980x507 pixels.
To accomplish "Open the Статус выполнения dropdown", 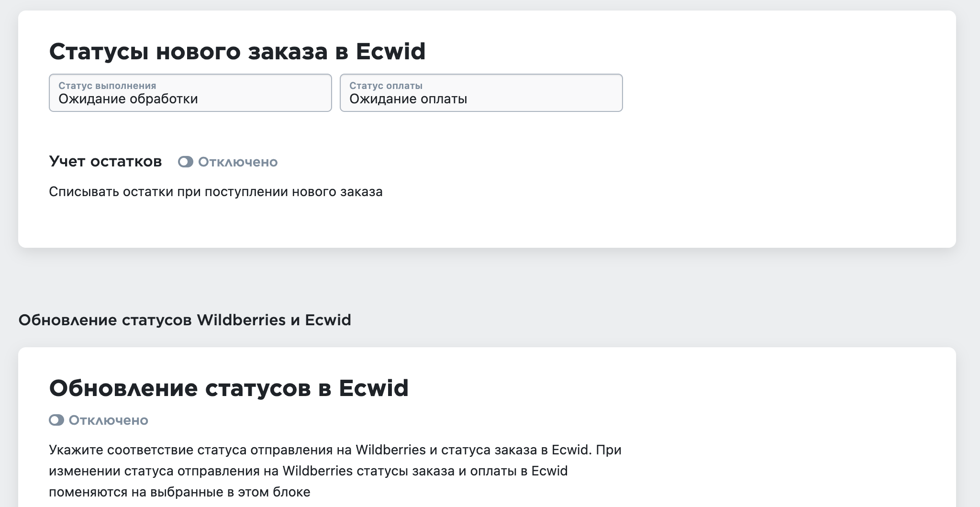I will point(190,93).
